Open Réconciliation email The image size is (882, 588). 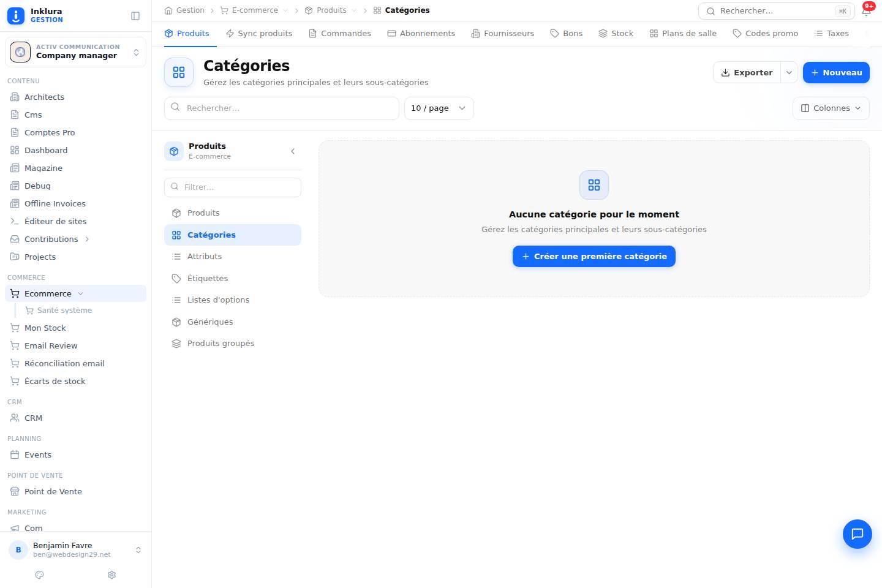click(x=75, y=363)
